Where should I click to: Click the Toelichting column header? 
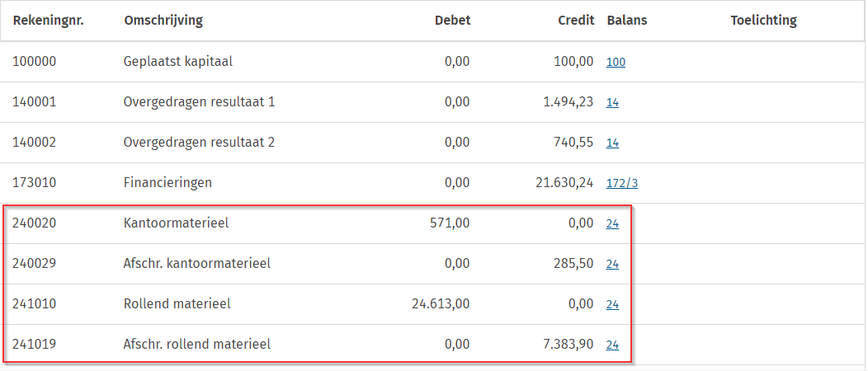click(763, 21)
